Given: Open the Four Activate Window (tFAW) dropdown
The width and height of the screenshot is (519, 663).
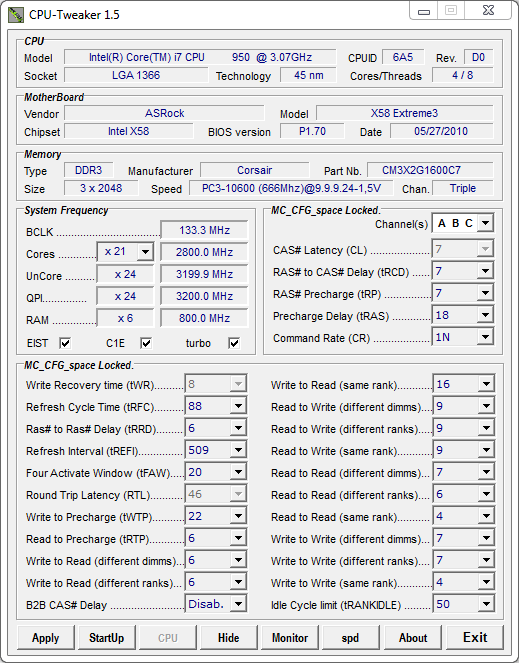Looking at the screenshot, I should 238,472.
